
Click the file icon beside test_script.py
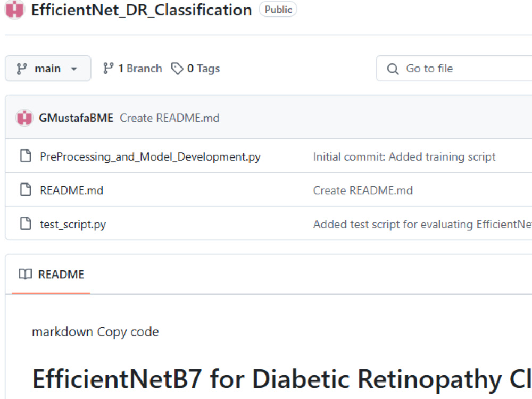tap(26, 223)
